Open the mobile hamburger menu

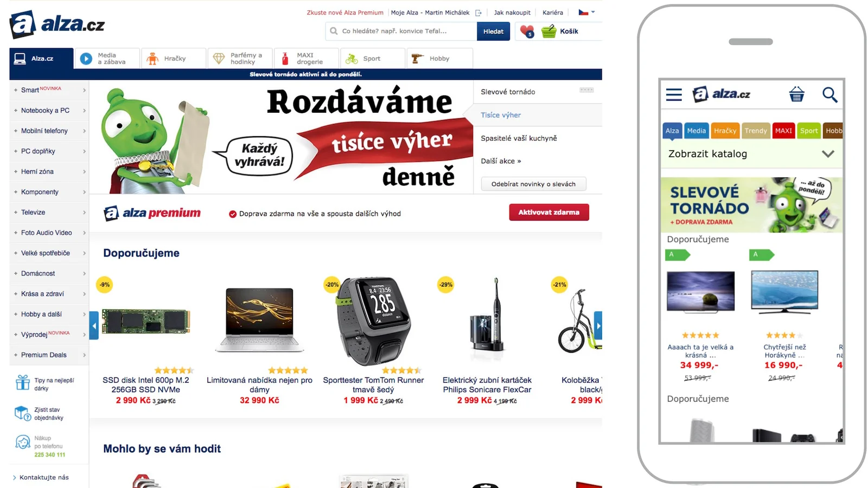click(x=674, y=95)
